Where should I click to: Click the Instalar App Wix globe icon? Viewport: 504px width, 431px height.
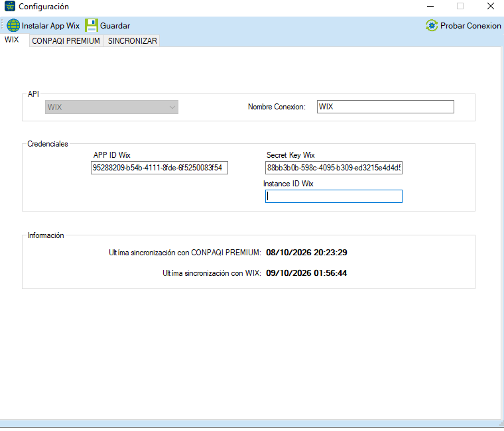tap(13, 25)
